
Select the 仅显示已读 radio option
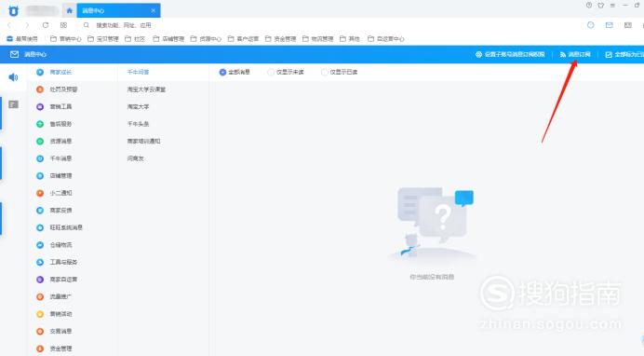[x=340, y=72]
